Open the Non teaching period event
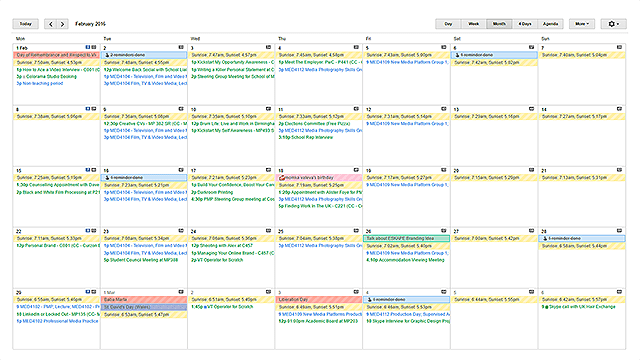This screenshot has width=640, height=360. tap(40, 84)
